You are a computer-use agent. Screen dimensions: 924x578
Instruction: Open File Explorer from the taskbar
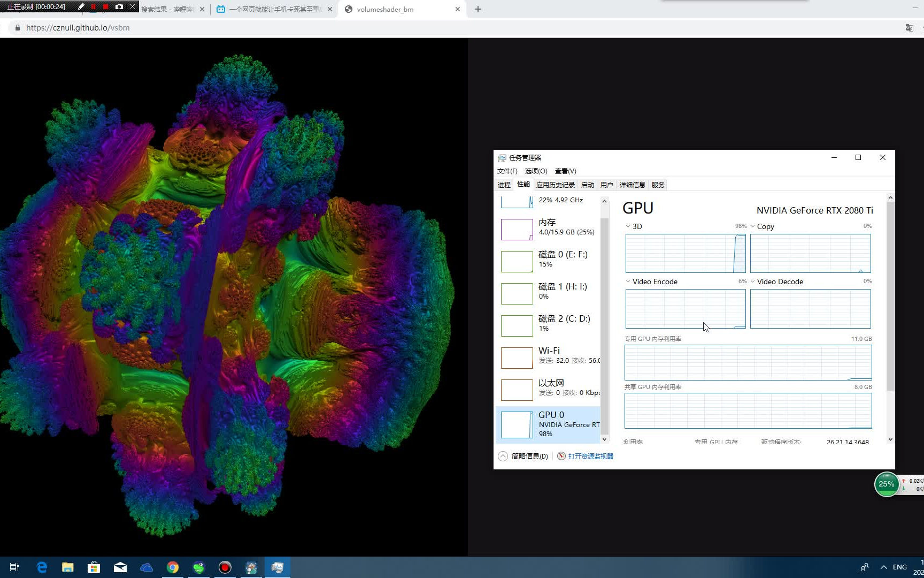click(67, 567)
